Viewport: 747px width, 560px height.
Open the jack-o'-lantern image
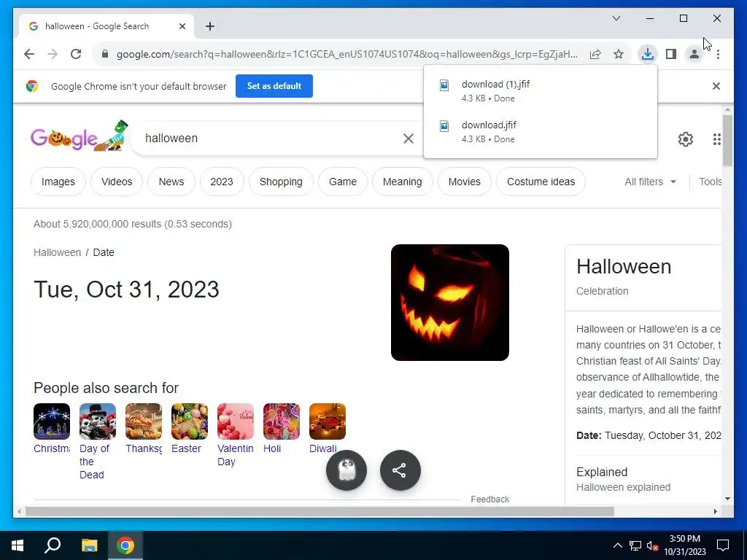(449, 303)
